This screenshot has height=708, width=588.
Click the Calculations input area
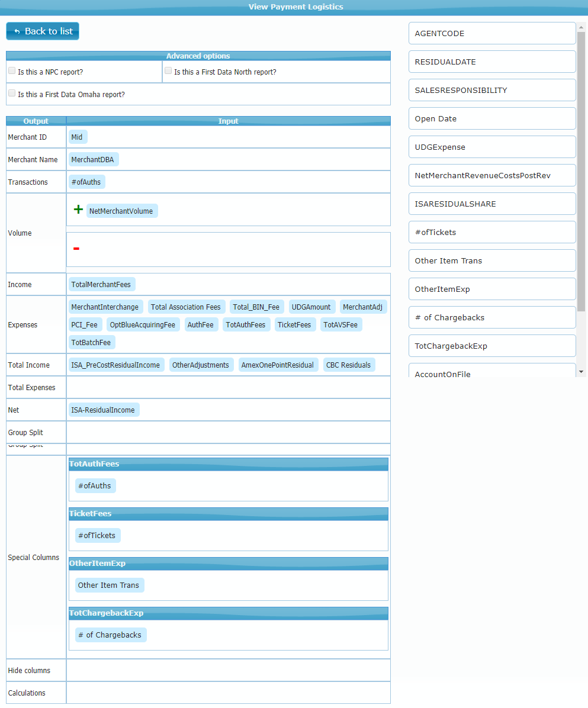click(x=228, y=693)
